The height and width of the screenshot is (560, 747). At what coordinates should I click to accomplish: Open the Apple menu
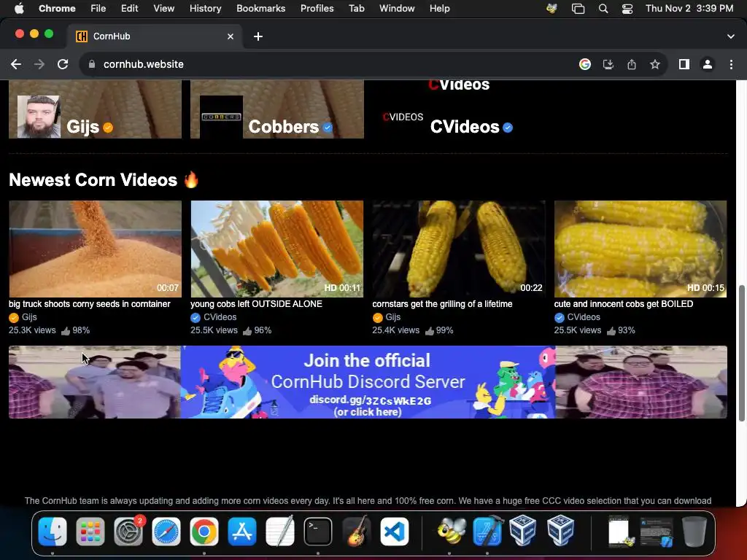click(x=19, y=9)
